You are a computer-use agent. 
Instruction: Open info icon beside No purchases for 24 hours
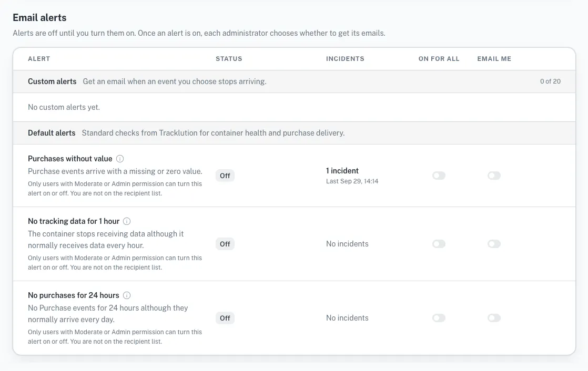point(127,296)
